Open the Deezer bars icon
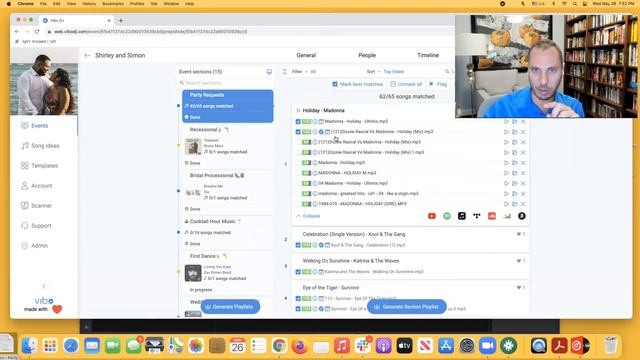The height and width of the screenshot is (360, 640). 507,216
